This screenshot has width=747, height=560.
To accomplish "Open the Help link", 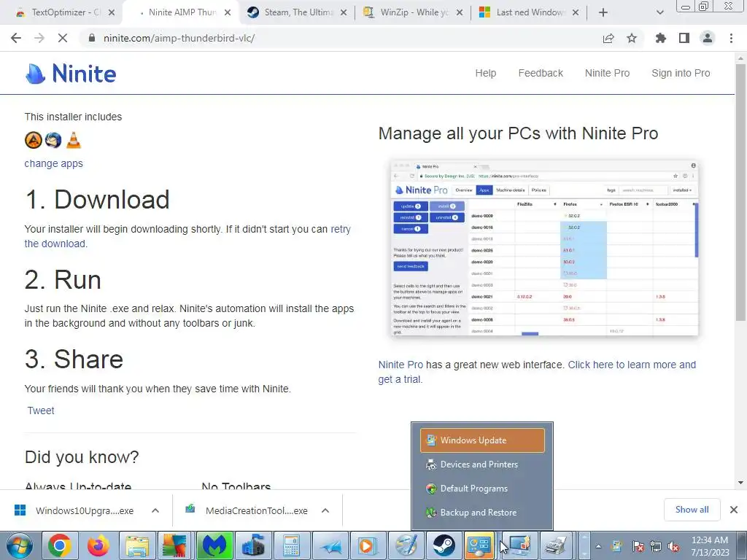I will coord(485,73).
